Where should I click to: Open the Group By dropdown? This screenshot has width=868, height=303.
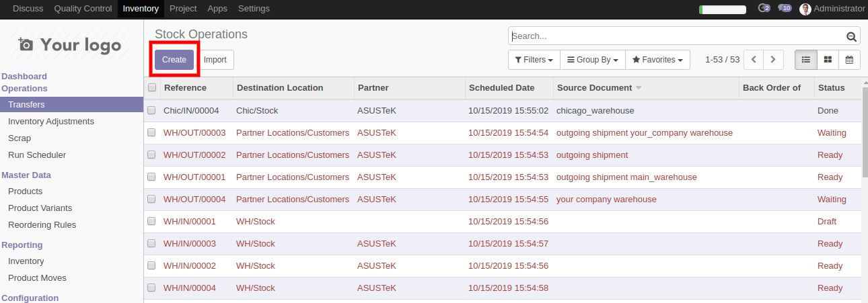592,60
